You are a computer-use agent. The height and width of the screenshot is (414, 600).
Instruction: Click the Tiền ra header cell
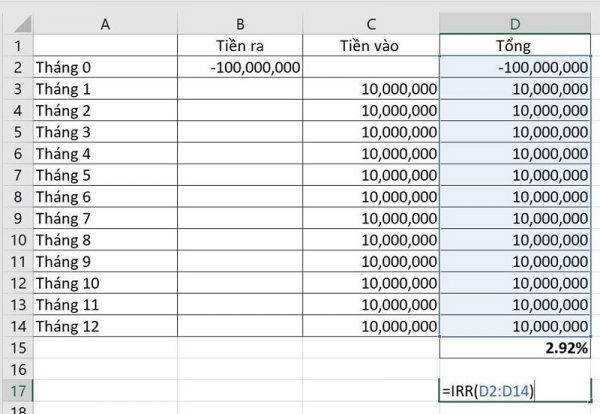240,46
